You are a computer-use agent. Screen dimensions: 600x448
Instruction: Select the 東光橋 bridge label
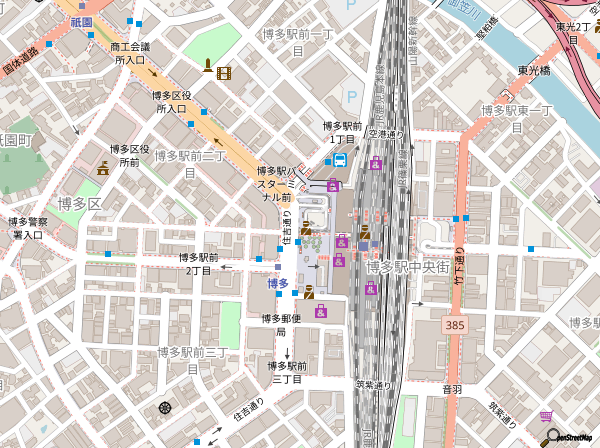tap(534, 71)
